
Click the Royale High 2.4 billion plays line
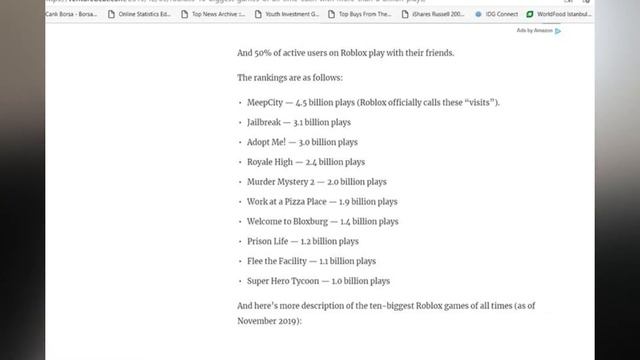point(306,162)
